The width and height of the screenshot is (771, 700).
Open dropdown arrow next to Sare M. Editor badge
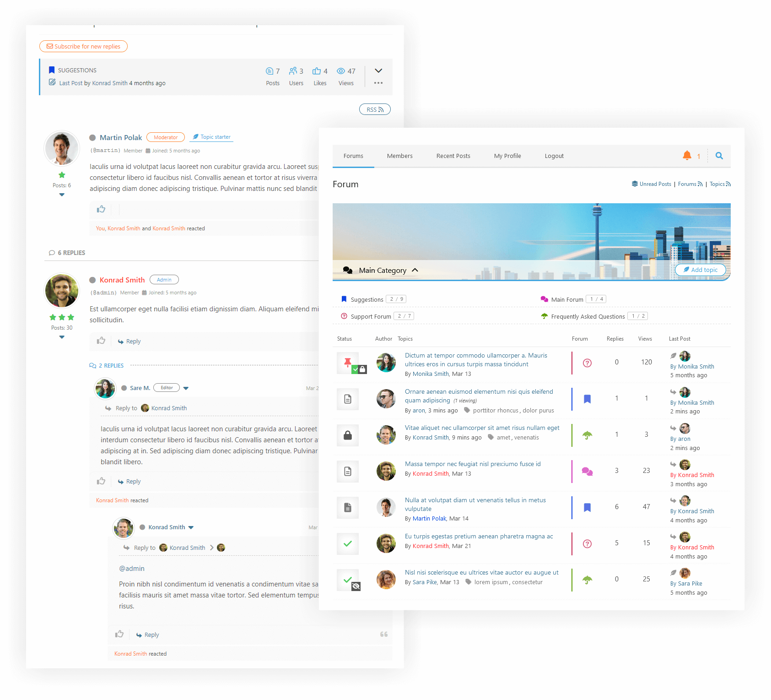(x=186, y=388)
